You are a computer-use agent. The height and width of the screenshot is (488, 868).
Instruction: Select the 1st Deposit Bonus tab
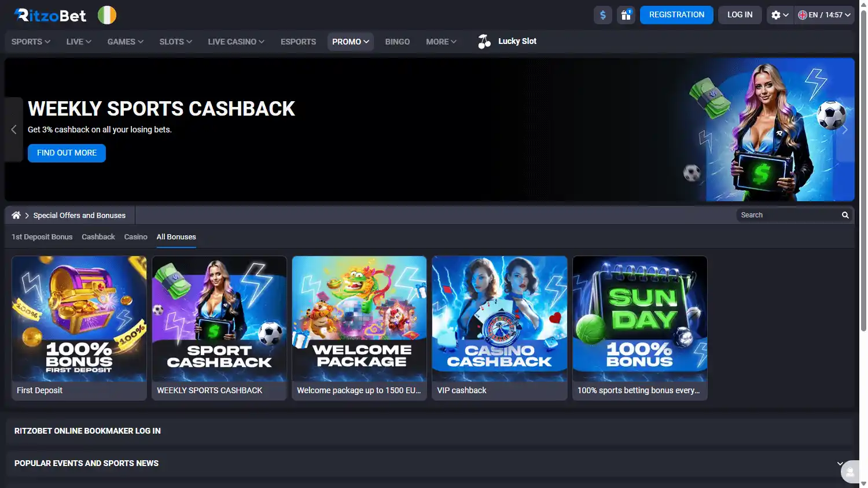click(x=42, y=237)
